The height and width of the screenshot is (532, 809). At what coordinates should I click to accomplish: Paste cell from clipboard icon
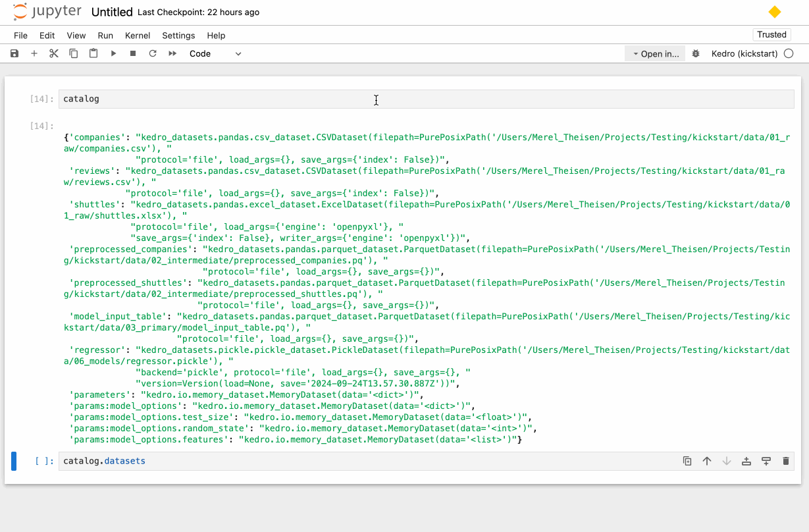pyautogui.click(x=93, y=53)
